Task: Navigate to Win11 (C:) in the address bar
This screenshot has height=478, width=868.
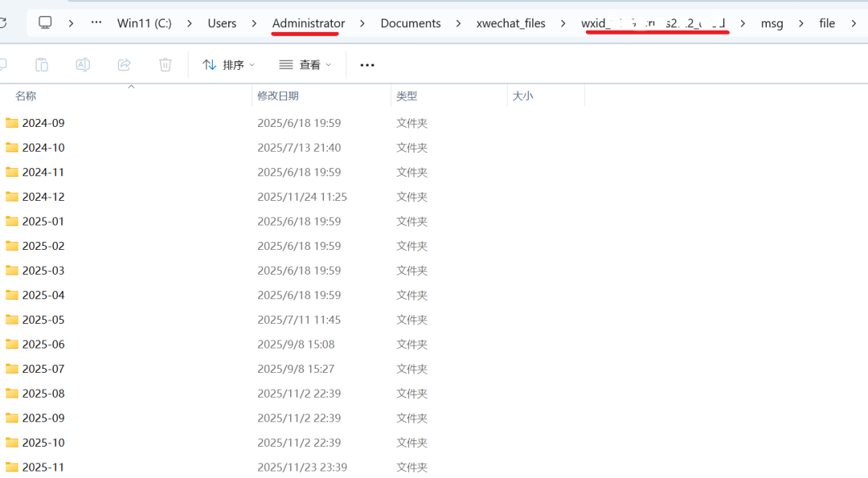Action: pos(145,23)
